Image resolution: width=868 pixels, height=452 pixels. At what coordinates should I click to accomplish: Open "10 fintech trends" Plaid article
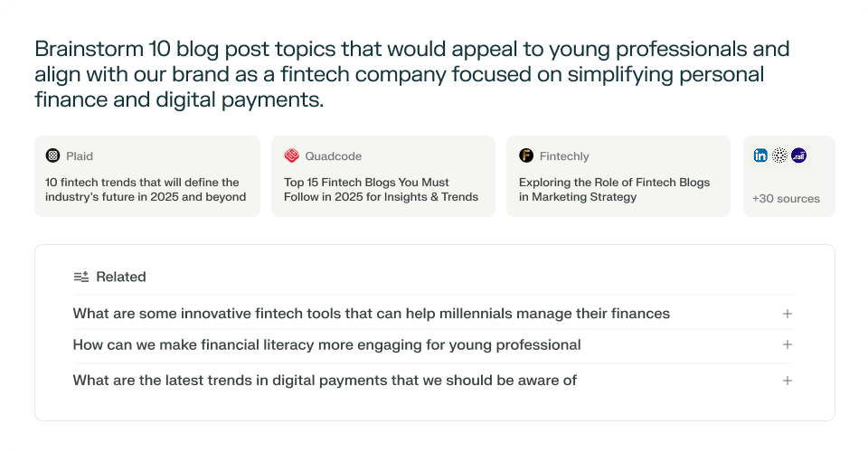[x=146, y=190]
